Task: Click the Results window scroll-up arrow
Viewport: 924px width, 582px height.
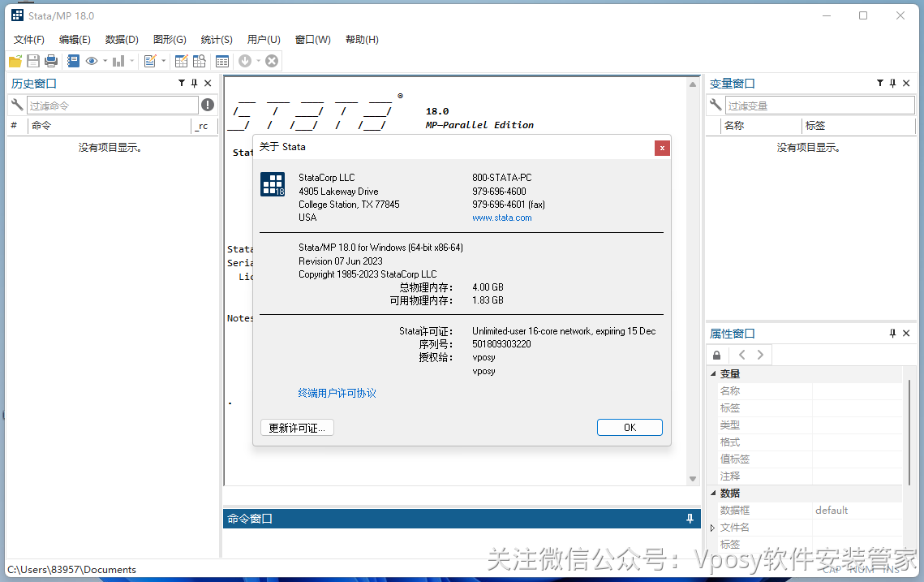Action: 693,85
